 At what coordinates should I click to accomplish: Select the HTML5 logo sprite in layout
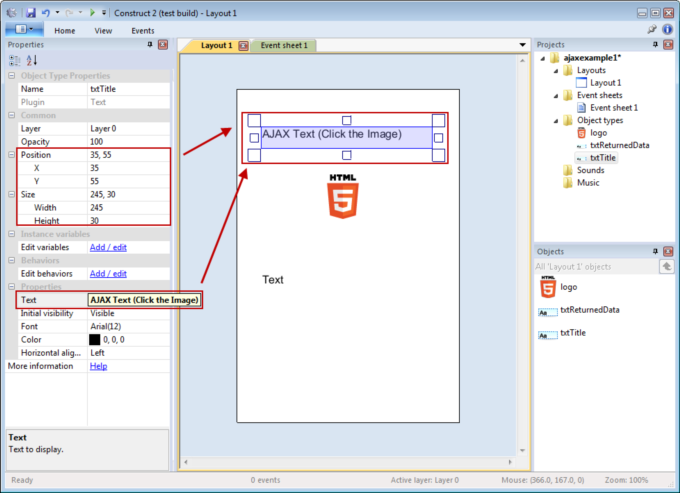point(343,196)
